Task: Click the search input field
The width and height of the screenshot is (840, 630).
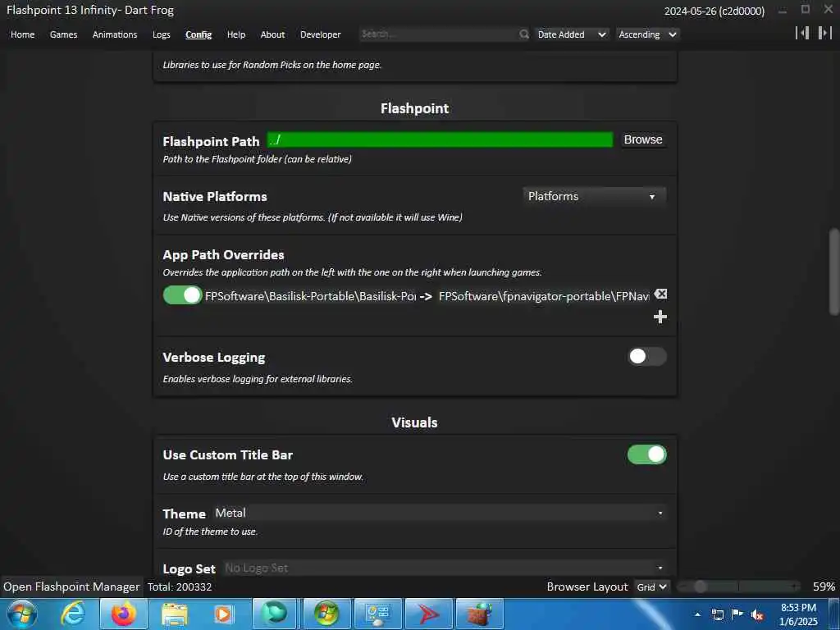Action: tap(439, 34)
